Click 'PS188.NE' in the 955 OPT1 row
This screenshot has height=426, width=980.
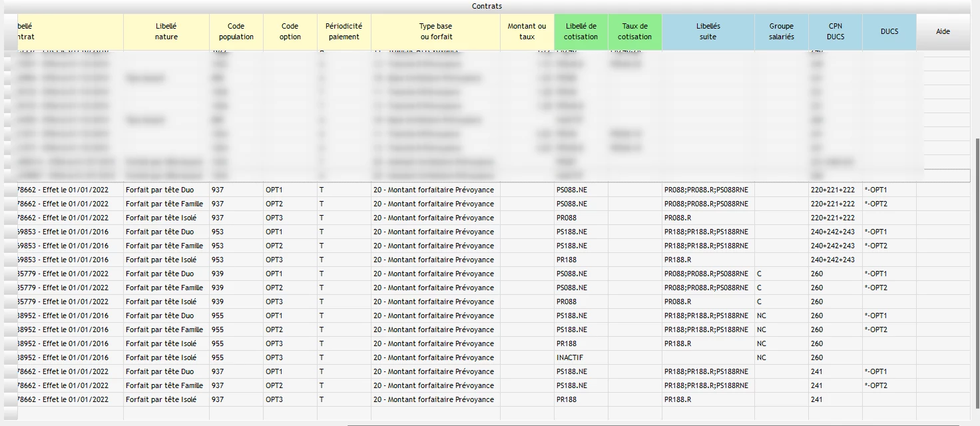point(572,316)
